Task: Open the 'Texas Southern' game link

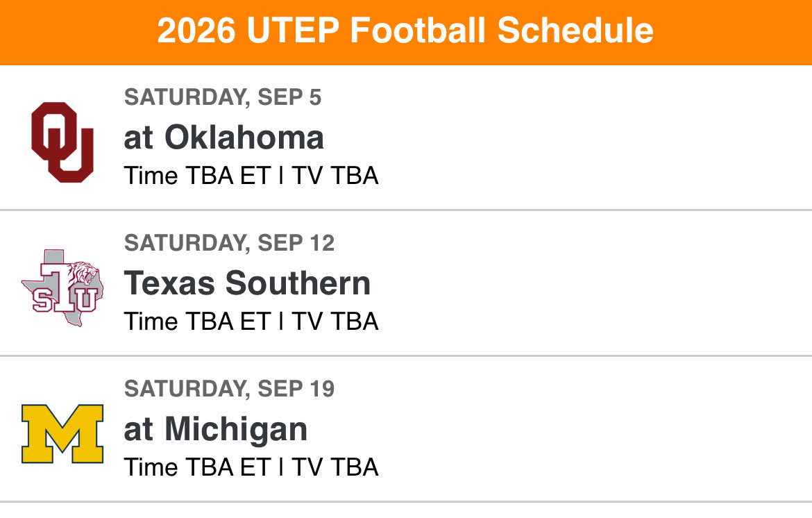Action: pyautogui.click(x=247, y=283)
